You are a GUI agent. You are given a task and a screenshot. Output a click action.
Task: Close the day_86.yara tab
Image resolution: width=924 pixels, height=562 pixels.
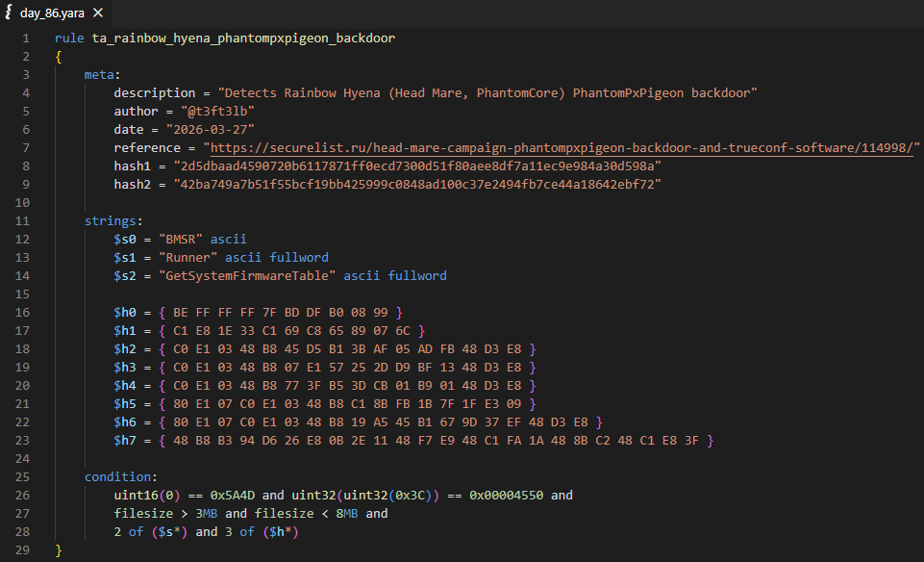pyautogui.click(x=98, y=13)
